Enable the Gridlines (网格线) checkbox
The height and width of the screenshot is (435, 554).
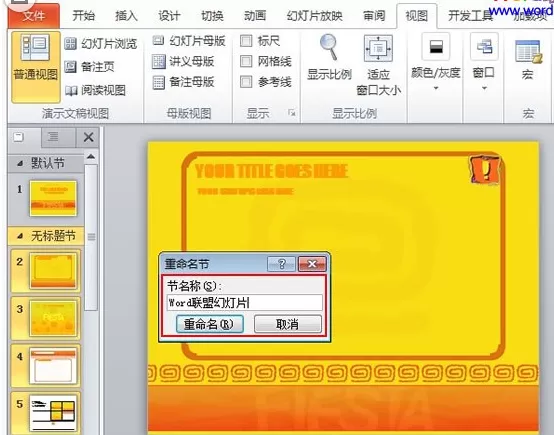[x=246, y=61]
